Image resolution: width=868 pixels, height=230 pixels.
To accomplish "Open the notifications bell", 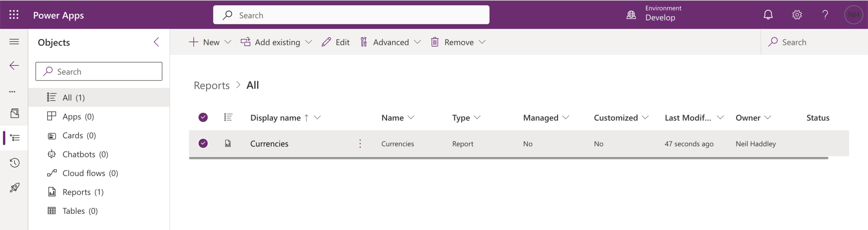I will 768,15.
